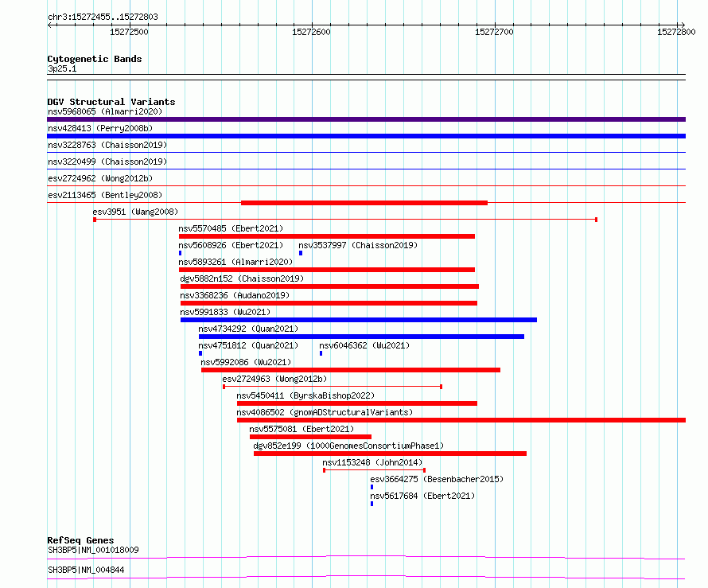Click the DGV Structural Variants track title

coord(111,102)
